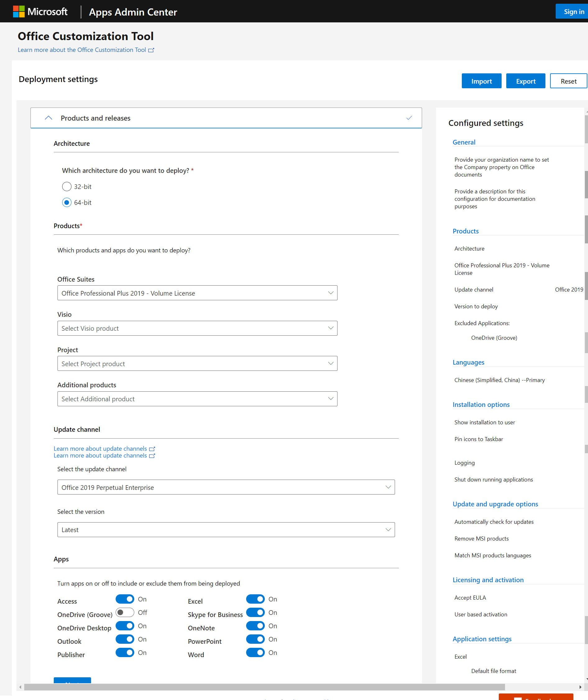Click the checkmark icon in Products header
Image resolution: width=588 pixels, height=700 pixels.
coord(409,118)
